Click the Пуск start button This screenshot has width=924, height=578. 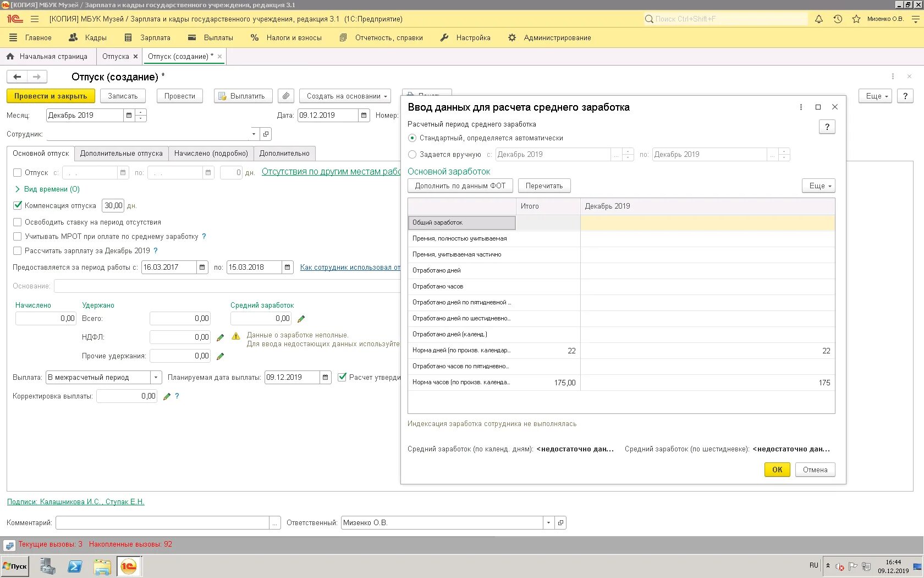(15, 566)
